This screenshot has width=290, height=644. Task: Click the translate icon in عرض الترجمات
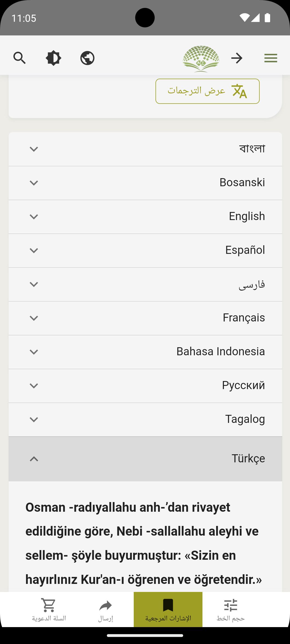point(239,91)
